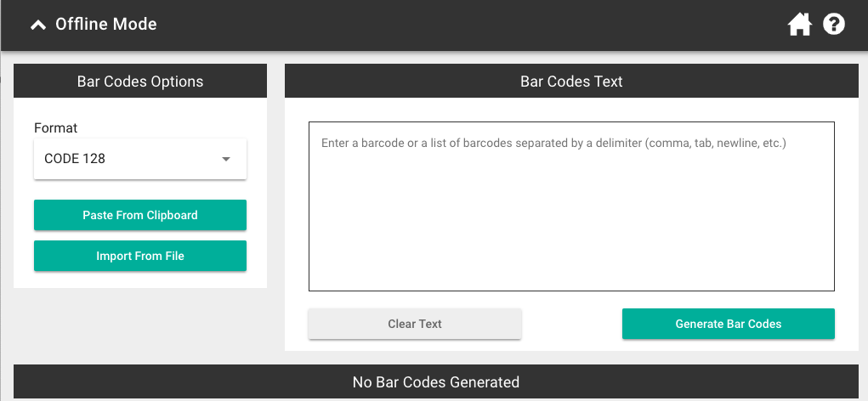Collapse the Offline Mode chevron icon
This screenshot has width=868, height=401.
click(38, 25)
